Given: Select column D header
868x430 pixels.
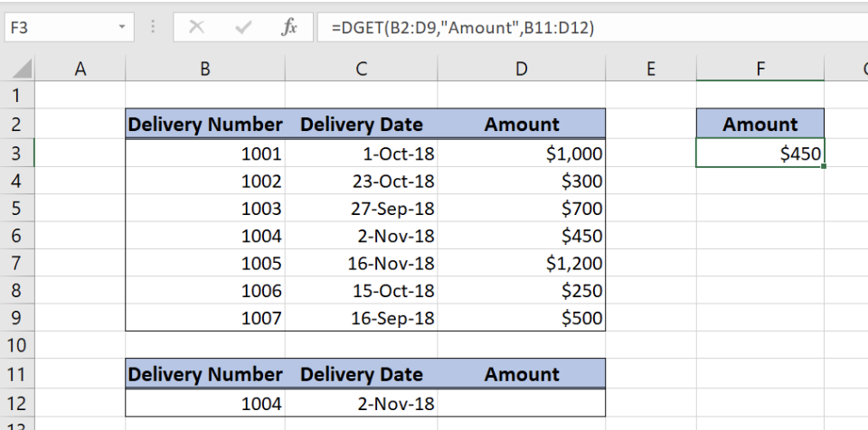Looking at the screenshot, I should (521, 69).
